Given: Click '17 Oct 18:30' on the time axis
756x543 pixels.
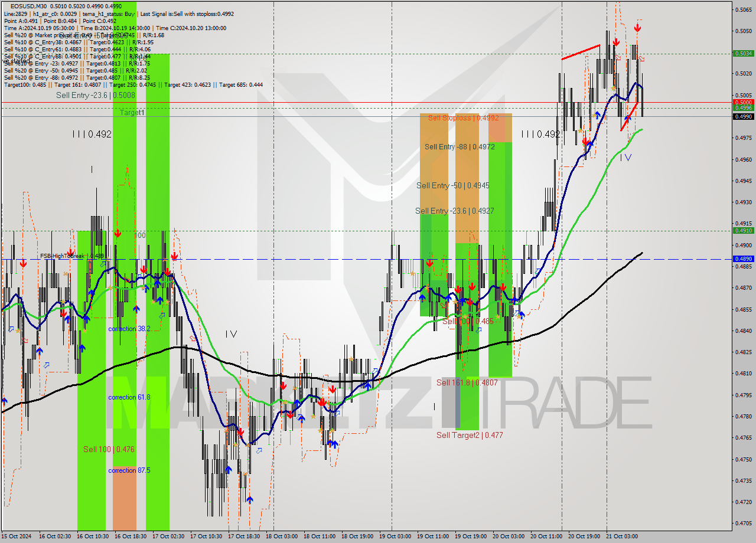Looking at the screenshot, I should point(244,537).
